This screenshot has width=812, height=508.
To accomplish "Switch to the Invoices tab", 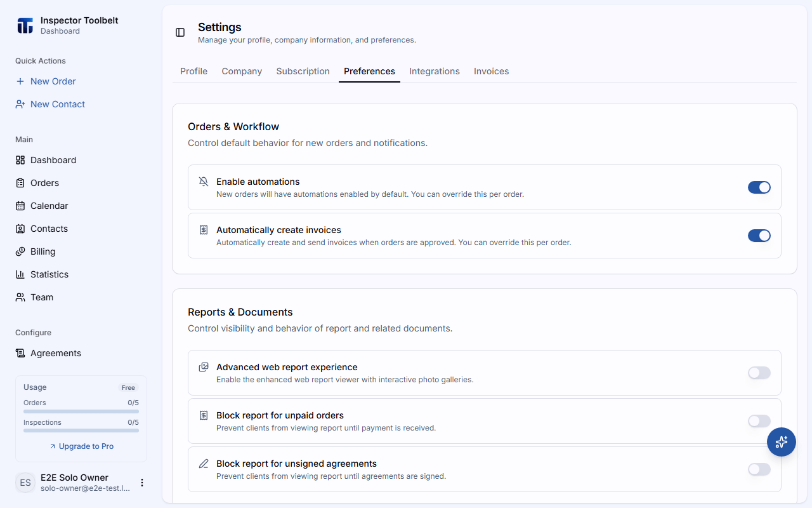I will (x=492, y=71).
